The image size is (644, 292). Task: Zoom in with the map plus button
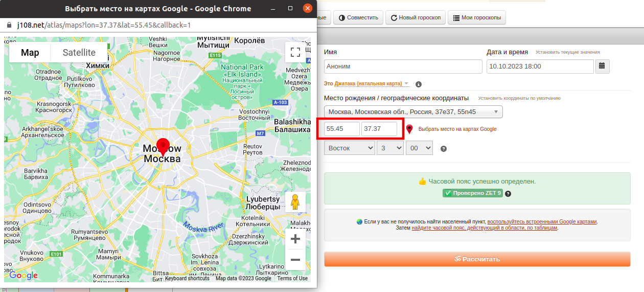click(x=295, y=239)
